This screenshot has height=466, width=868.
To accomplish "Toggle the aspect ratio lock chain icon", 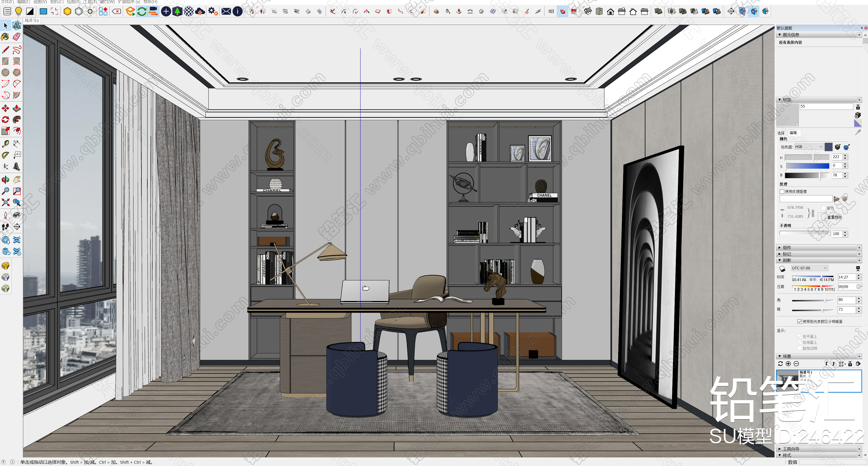I will click(813, 213).
